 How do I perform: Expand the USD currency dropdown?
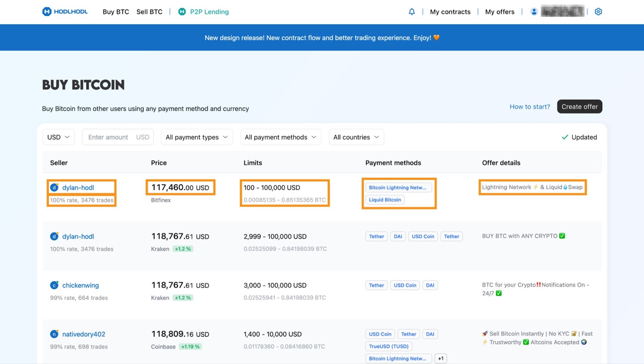click(x=59, y=137)
